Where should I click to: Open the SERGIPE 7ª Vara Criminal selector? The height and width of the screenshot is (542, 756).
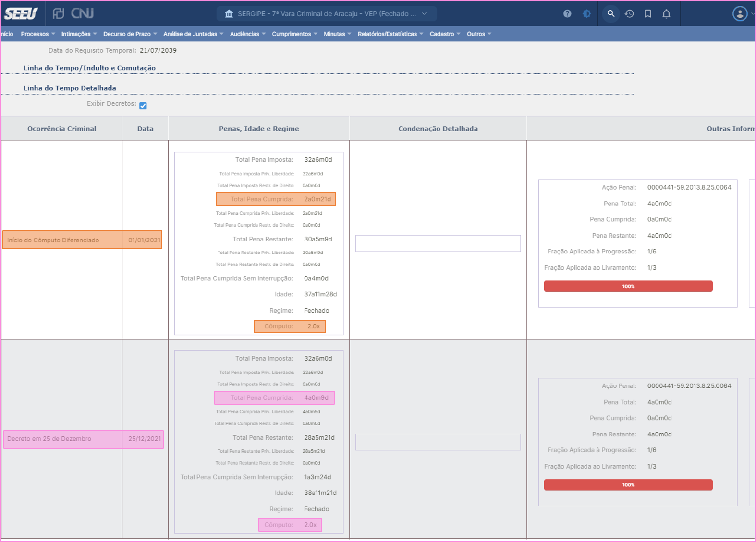327,14
